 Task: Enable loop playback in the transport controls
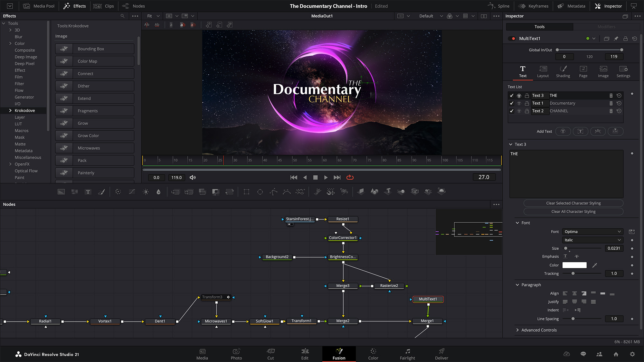[350, 177]
